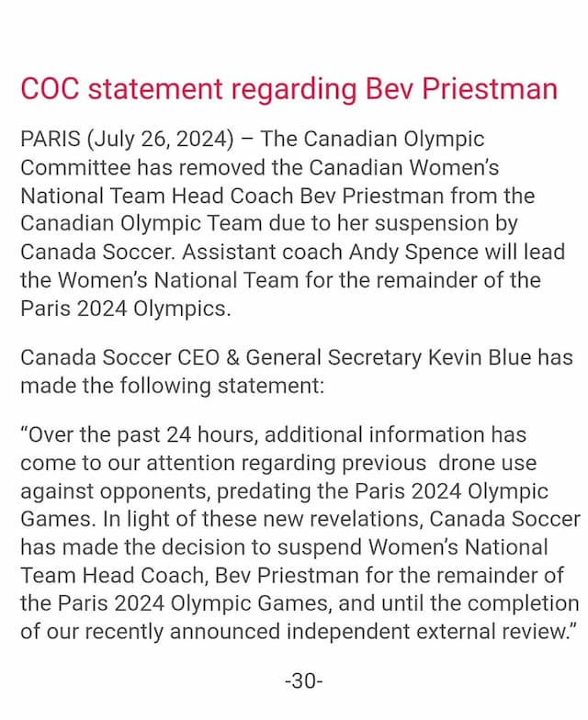Click the phrase independent external review
This screenshot has height=720, width=588.
click(x=428, y=632)
